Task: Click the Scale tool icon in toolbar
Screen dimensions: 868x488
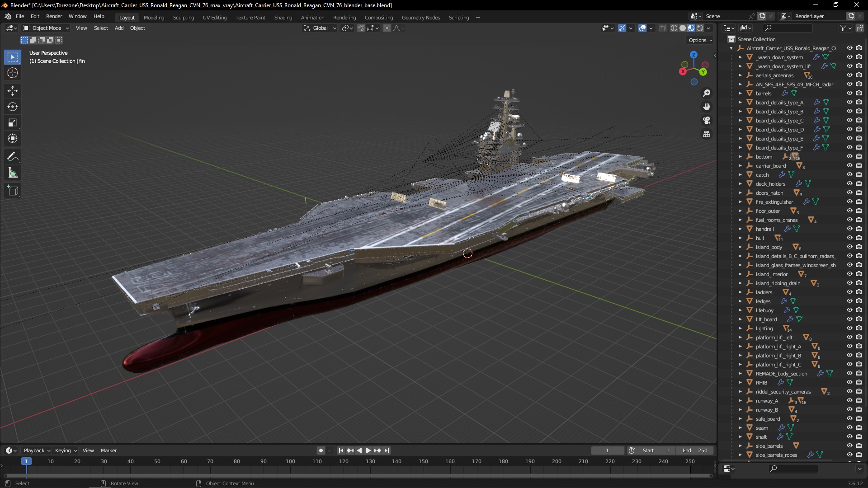Action: click(13, 123)
